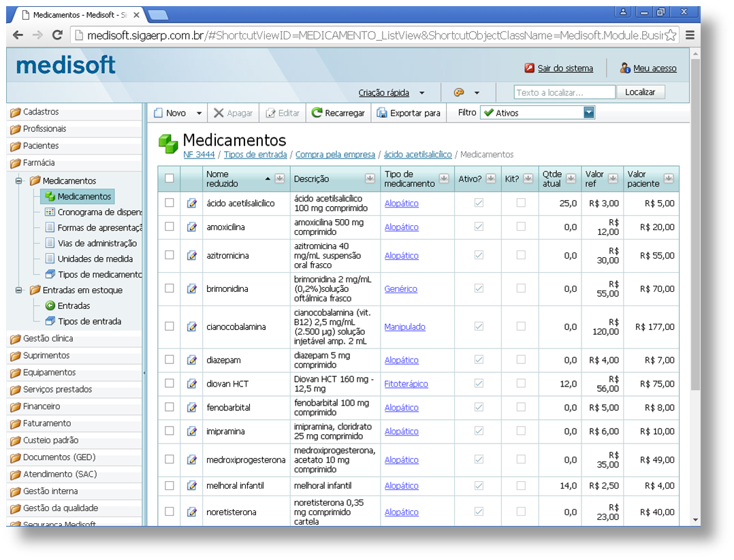Bookmark page with star icon
734x560 pixels.
coord(671,35)
